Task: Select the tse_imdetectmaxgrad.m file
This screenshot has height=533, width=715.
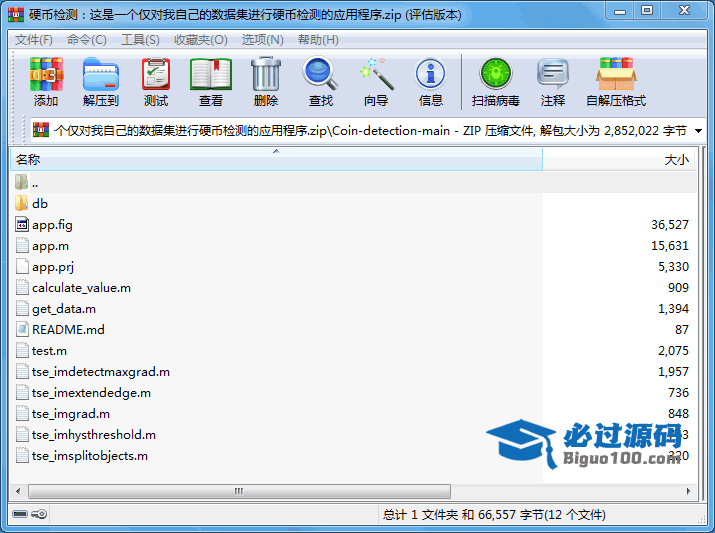Action: (x=101, y=372)
